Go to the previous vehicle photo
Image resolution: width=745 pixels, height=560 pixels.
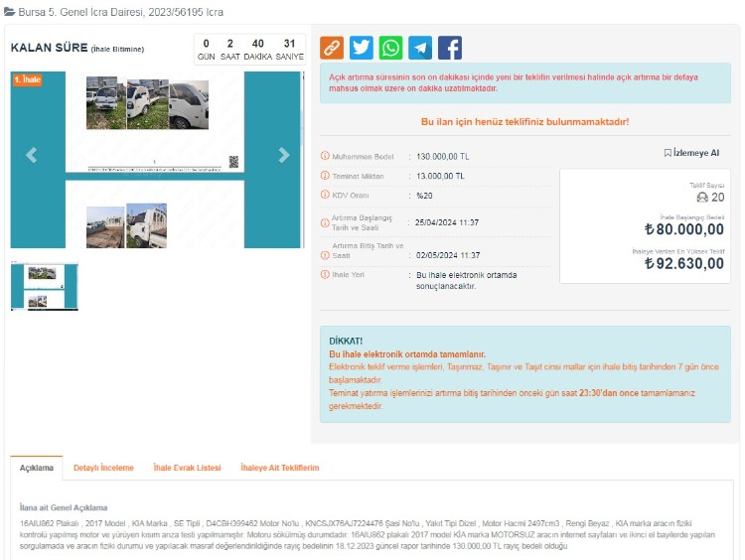[x=31, y=155]
